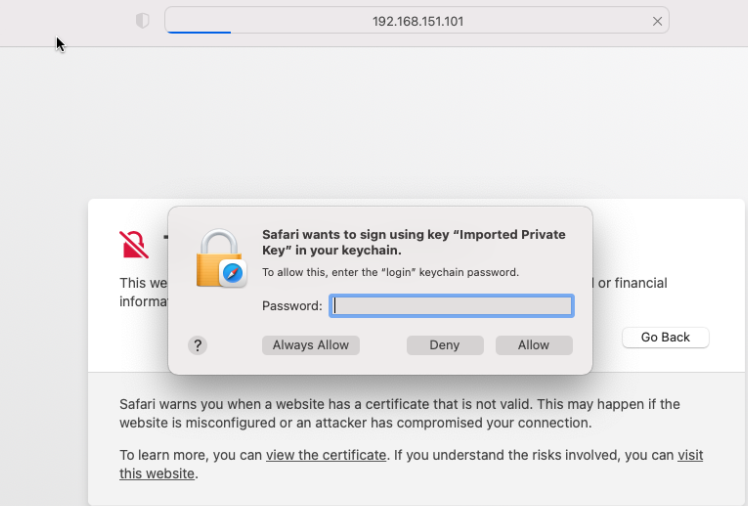This screenshot has width=748, height=506.
Task: Stop loading with the X in address bar
Action: (x=657, y=21)
